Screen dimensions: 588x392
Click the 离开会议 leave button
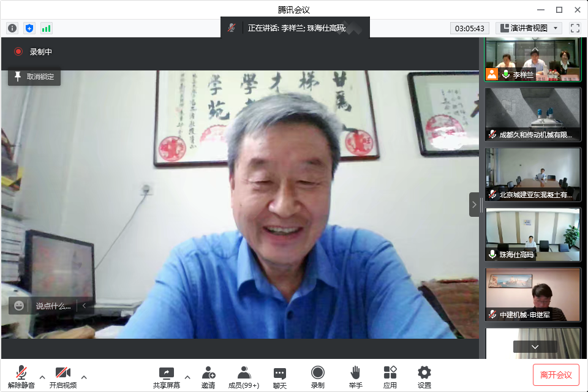(556, 375)
